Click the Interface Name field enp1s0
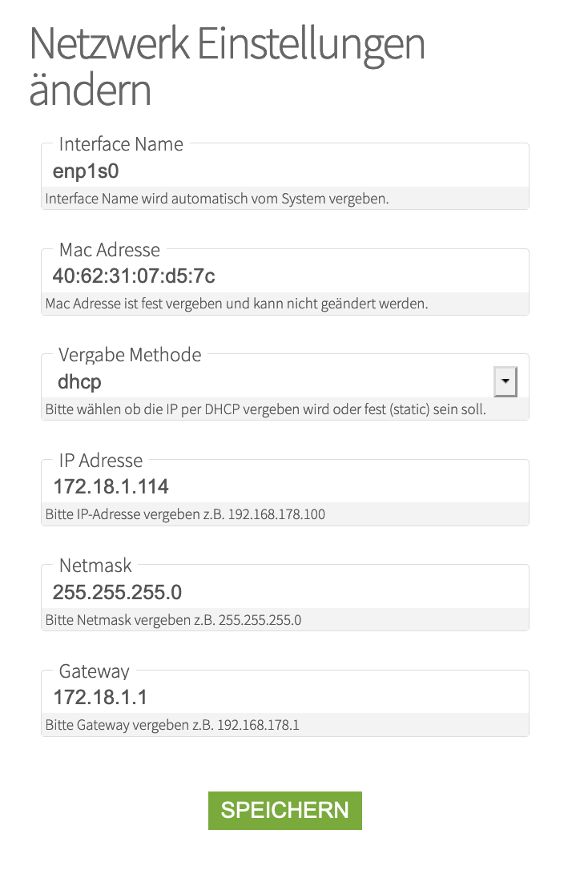The width and height of the screenshot is (588, 870). point(284,171)
